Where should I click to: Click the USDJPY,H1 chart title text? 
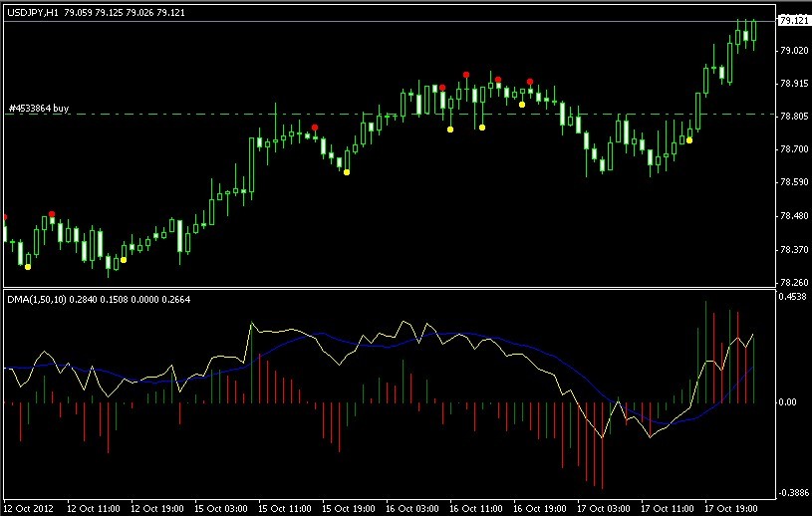coord(31,12)
